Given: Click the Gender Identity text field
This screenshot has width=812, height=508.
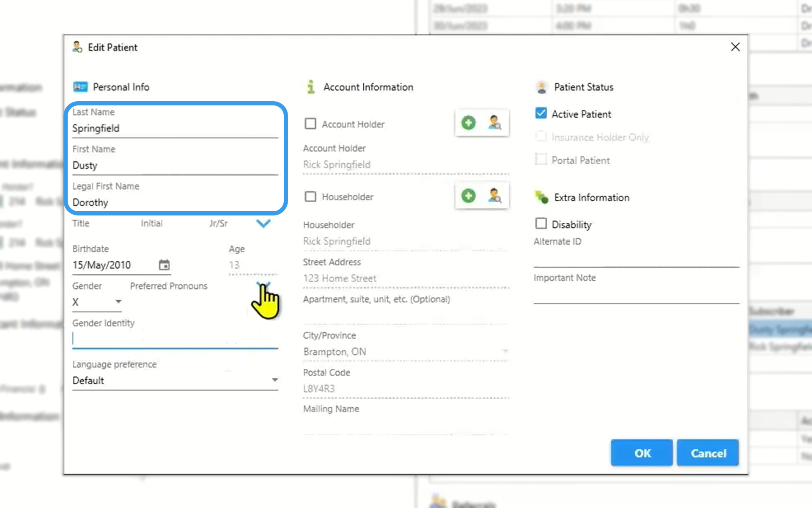Looking at the screenshot, I should pyautogui.click(x=175, y=339).
